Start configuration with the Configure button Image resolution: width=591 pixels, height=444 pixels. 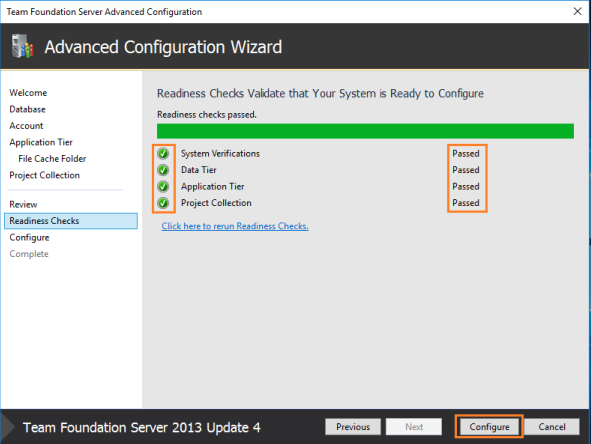click(x=489, y=427)
